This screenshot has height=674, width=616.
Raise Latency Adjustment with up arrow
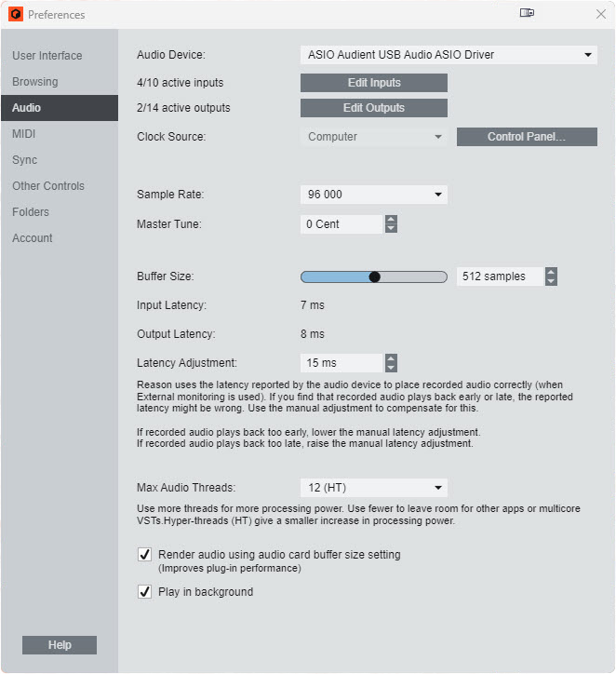(391, 357)
